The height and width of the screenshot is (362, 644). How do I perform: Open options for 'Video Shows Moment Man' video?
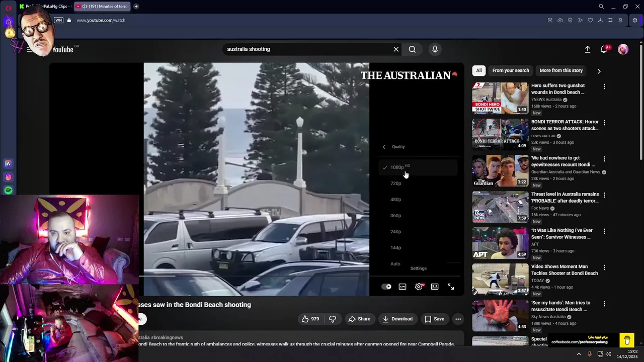[604, 267]
